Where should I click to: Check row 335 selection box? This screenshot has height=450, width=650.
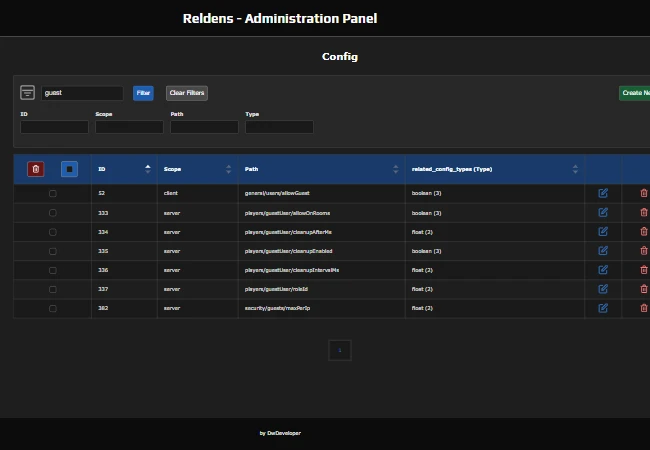point(53,251)
